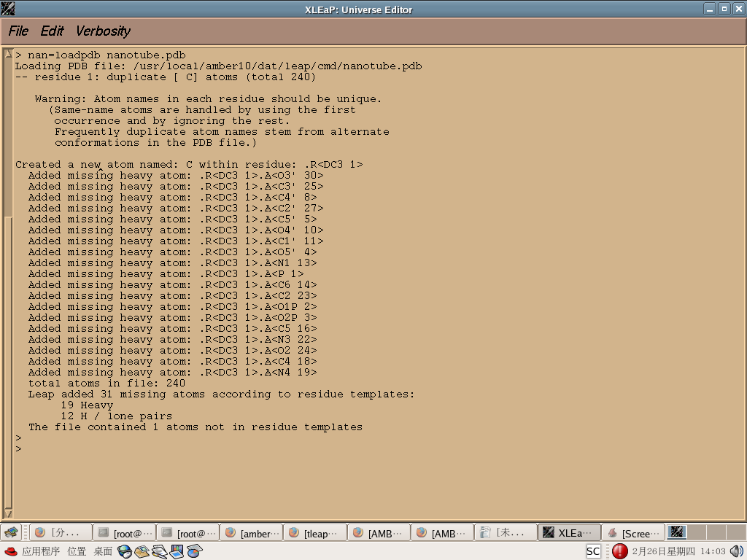Viewport: 747px width, 560px height.
Task: Launch the word processor panel icon
Action: click(x=159, y=551)
